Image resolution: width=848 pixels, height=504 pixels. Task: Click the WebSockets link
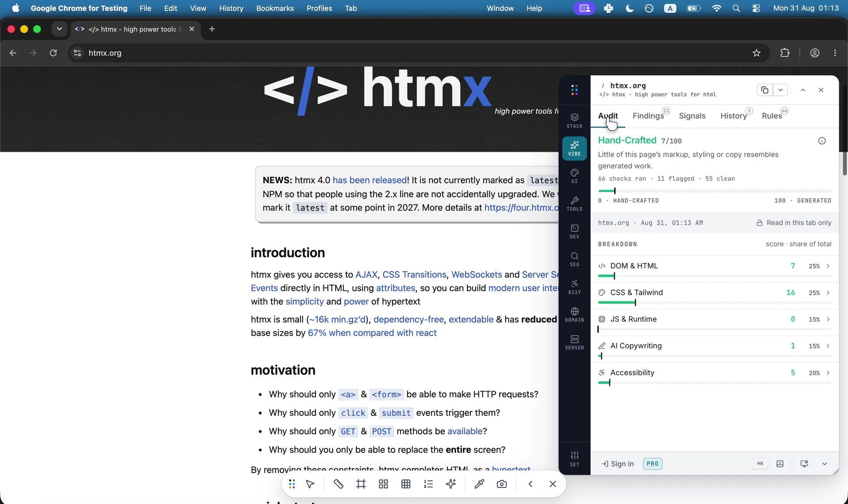[x=477, y=275]
